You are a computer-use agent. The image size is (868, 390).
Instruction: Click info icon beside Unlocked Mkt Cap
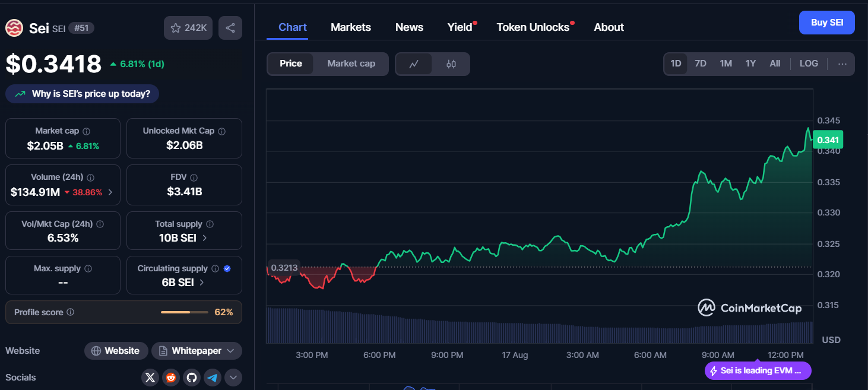click(x=221, y=131)
